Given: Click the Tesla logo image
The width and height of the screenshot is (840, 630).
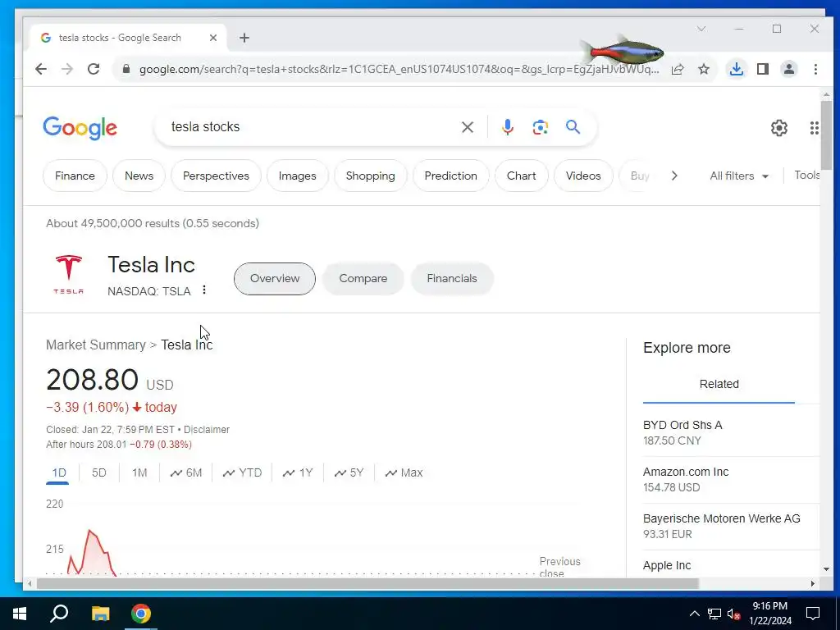Looking at the screenshot, I should (x=69, y=275).
